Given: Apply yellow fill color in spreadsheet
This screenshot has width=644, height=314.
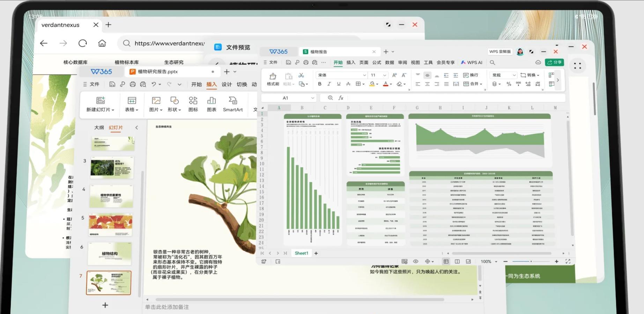Looking at the screenshot, I should (372, 84).
